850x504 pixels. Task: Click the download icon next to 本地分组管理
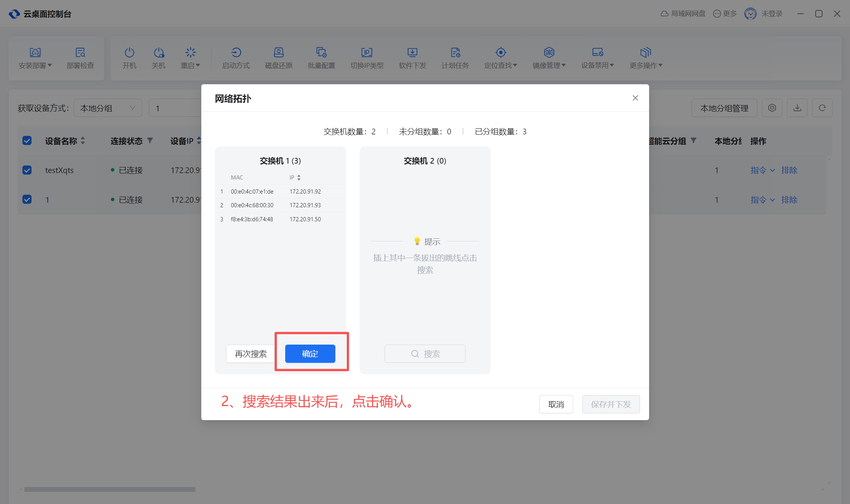[797, 108]
